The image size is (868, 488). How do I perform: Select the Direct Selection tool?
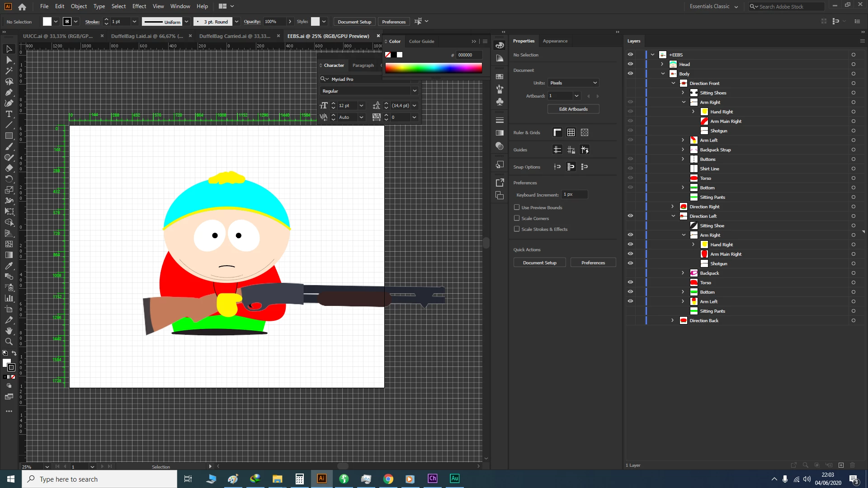pyautogui.click(x=9, y=60)
